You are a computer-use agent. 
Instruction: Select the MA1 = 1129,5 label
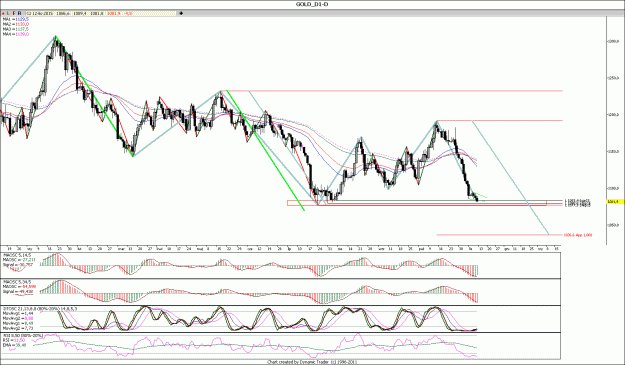(x=16, y=19)
